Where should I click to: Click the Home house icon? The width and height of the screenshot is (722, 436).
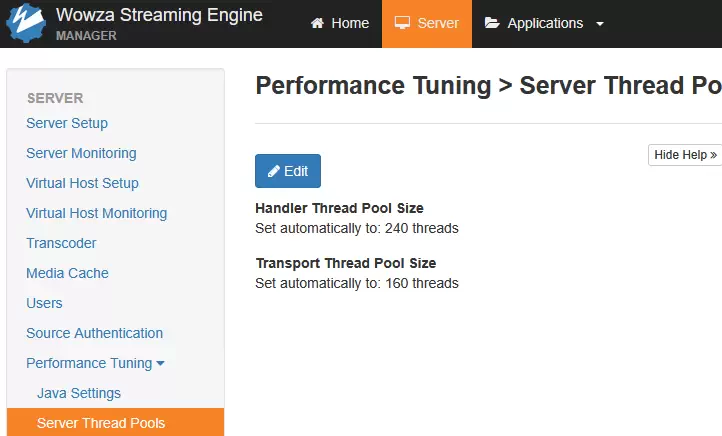317,23
